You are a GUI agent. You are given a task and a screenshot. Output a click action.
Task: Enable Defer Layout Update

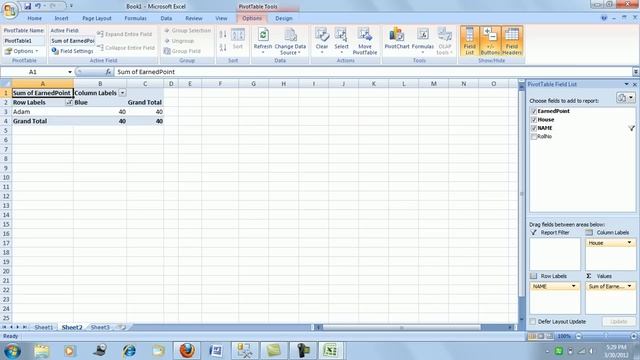coord(533,322)
